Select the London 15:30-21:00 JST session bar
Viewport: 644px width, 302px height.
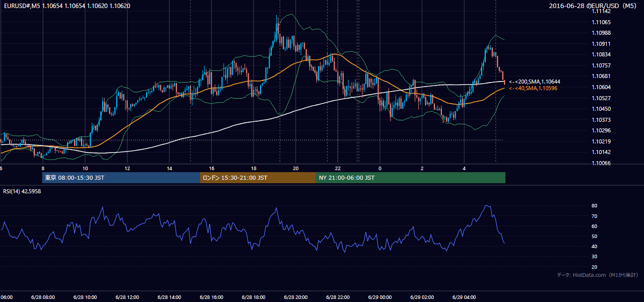click(257, 178)
